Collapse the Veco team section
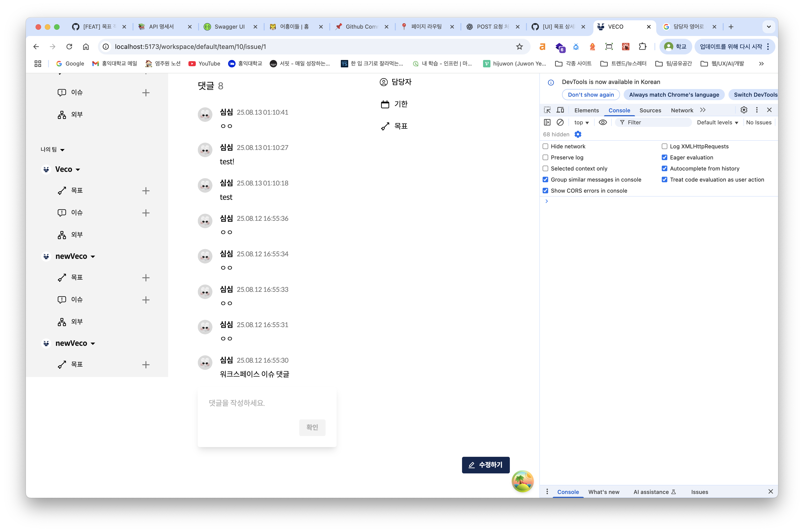 click(x=78, y=169)
